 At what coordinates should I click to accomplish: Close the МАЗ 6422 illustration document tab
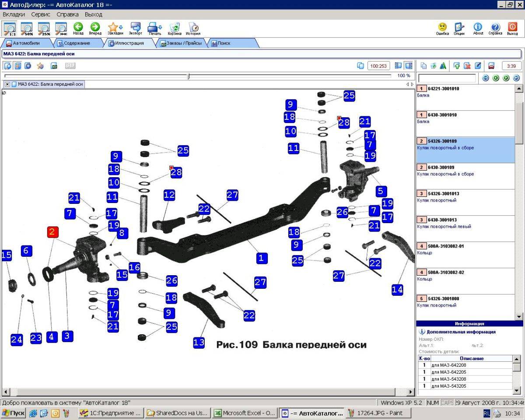pos(7,84)
